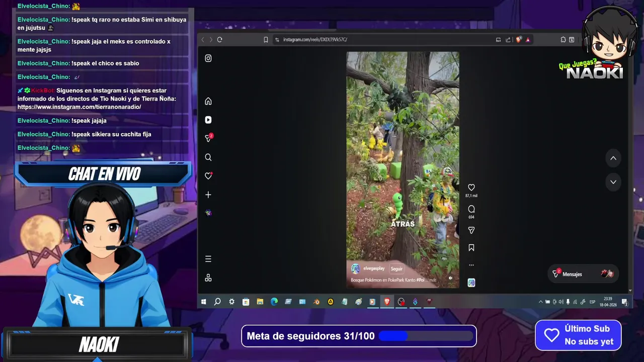This screenshot has width=644, height=362.
Task: Open the Instagram Home feed icon
Action: pos(208,101)
